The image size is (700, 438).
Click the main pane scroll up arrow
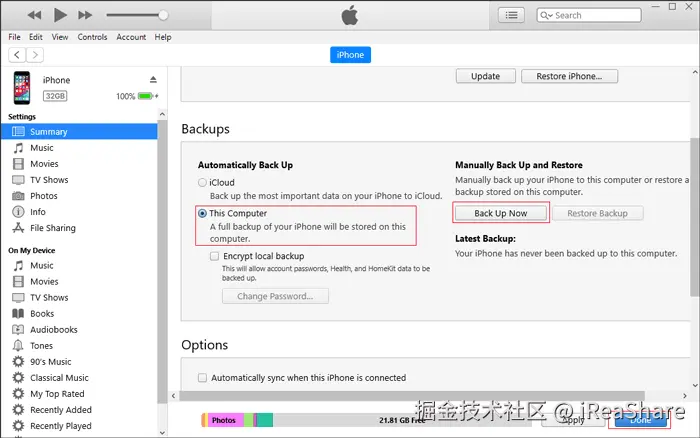(x=695, y=72)
